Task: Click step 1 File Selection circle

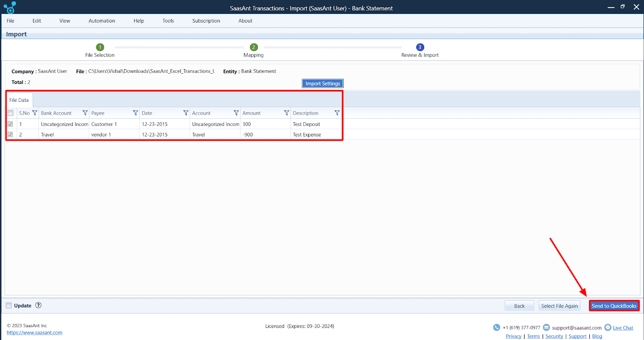Action: 100,47
